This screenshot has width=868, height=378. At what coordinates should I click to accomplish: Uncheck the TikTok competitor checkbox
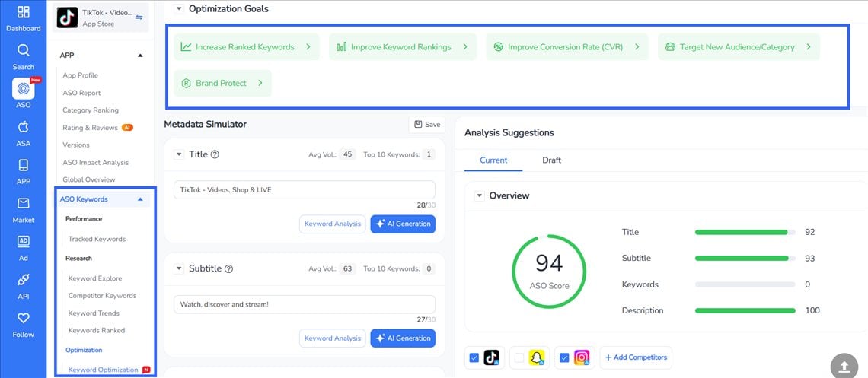tap(474, 357)
